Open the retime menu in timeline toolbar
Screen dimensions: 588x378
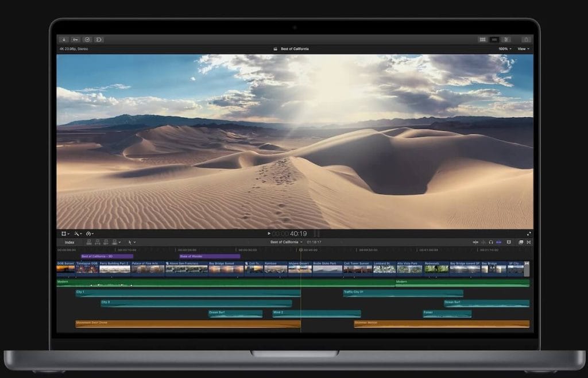89,234
